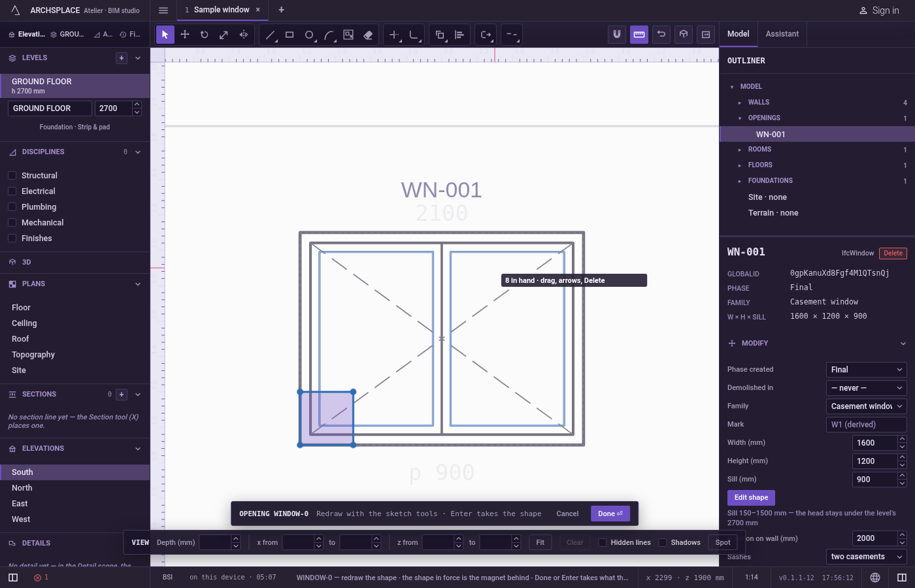The height and width of the screenshot is (588, 915).
Task: Select the arrow pointer tool
Action: (165, 35)
